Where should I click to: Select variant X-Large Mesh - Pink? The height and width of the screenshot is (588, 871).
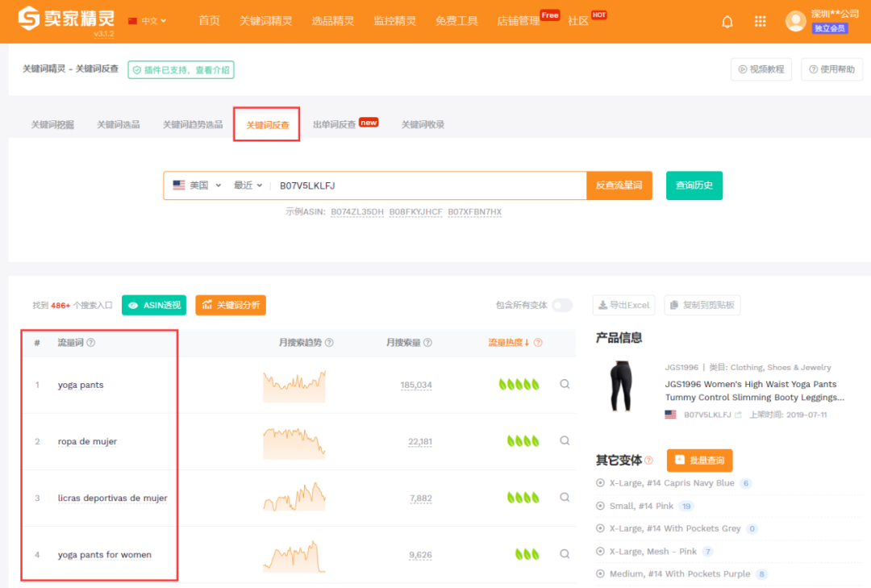tap(652, 552)
